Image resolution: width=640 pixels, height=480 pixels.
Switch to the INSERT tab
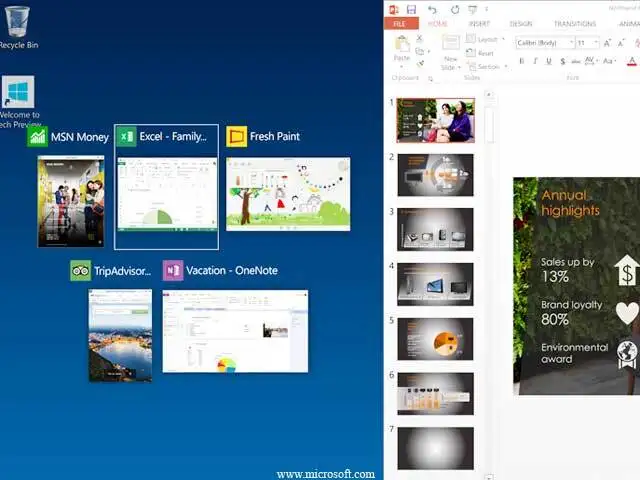pos(479,24)
